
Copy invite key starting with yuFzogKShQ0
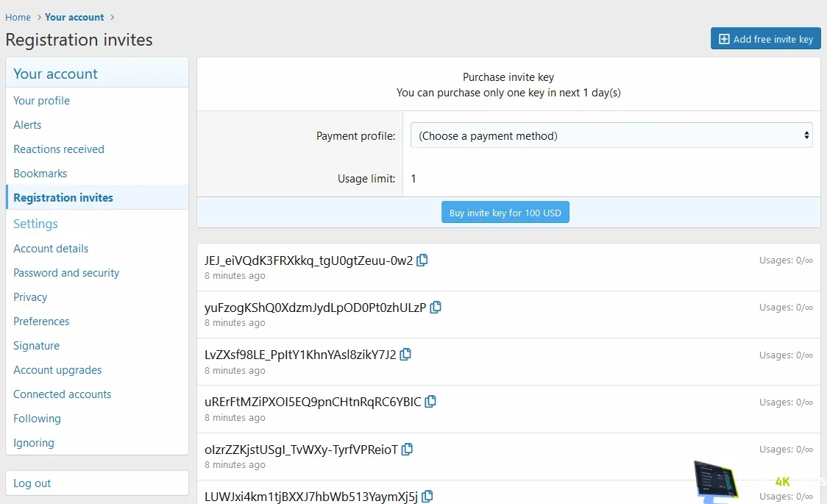tap(436, 308)
